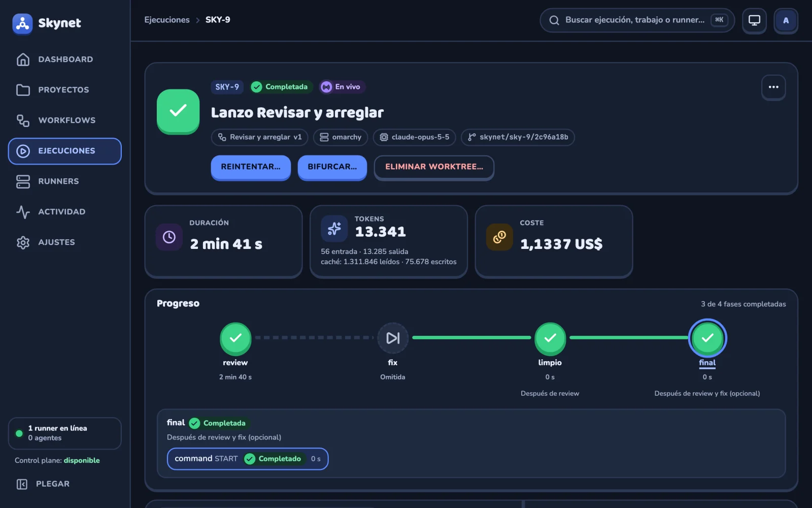
Task: Open the Runners page
Action: pyautogui.click(x=65, y=181)
